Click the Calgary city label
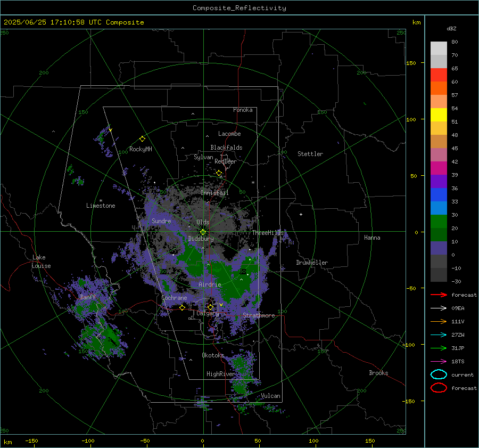Screen dimensions: 479x448 point(208,313)
